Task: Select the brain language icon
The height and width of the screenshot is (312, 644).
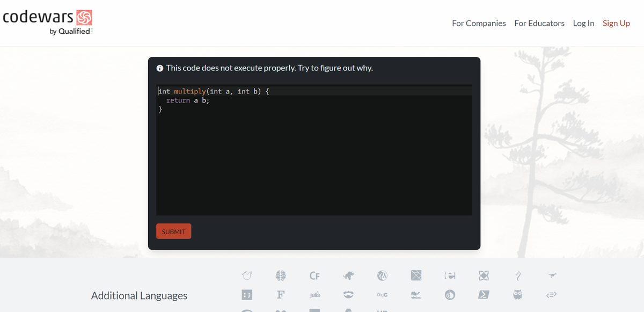Action: tap(281, 275)
